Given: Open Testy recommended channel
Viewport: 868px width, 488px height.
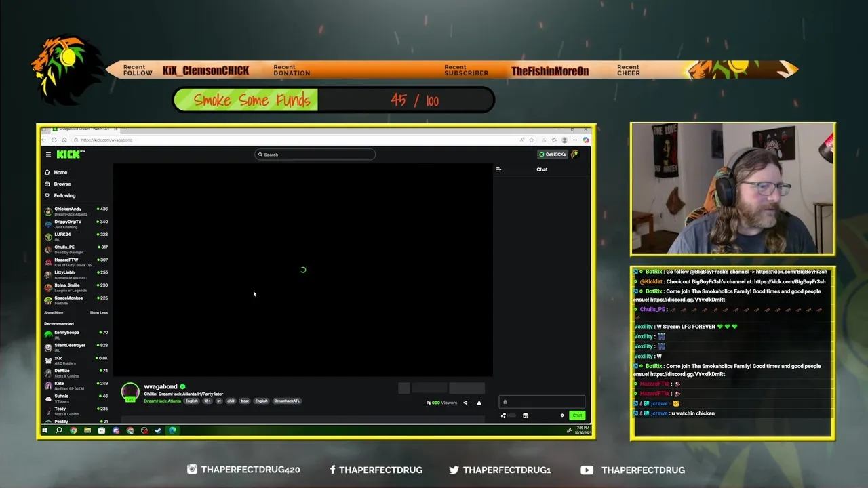Looking at the screenshot, I should 76,411.
